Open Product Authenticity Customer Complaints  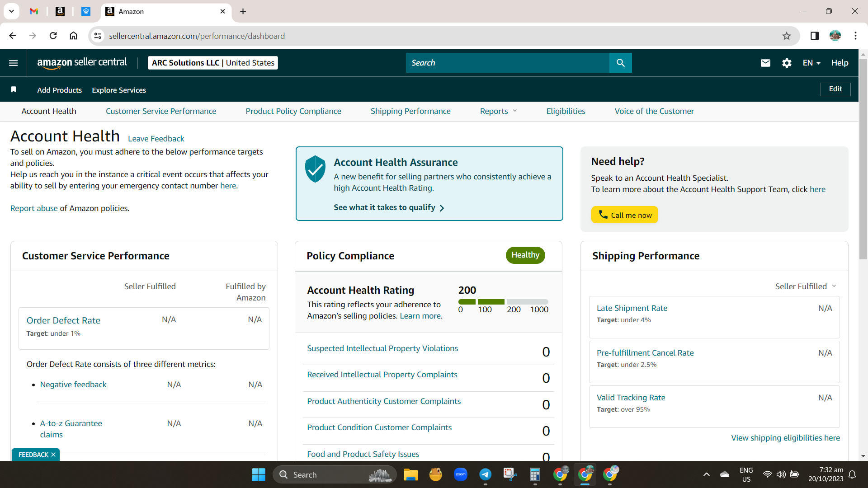pos(384,401)
